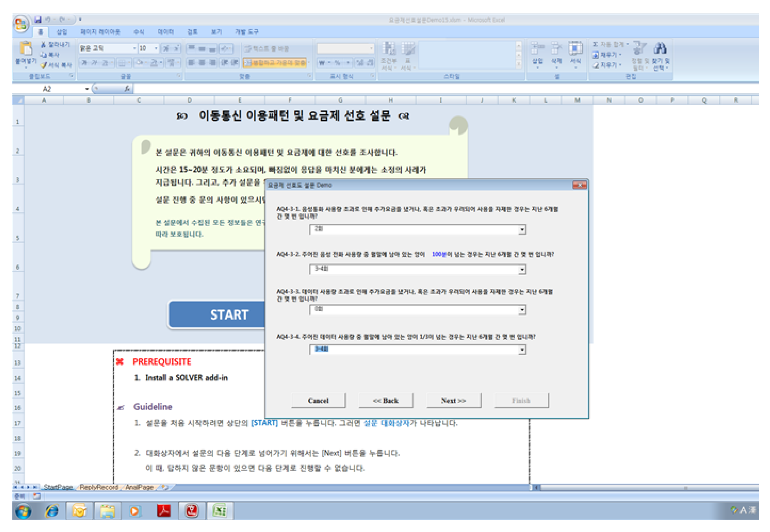Viewport: 770px width, 532px height.
Task: Click the fill color paint bucket swatch
Action: coord(140,63)
